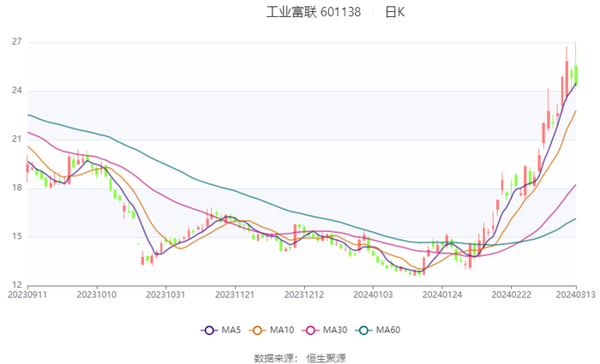
Task: Click the first red candlestick at 20230911
Action: pyautogui.click(x=27, y=168)
